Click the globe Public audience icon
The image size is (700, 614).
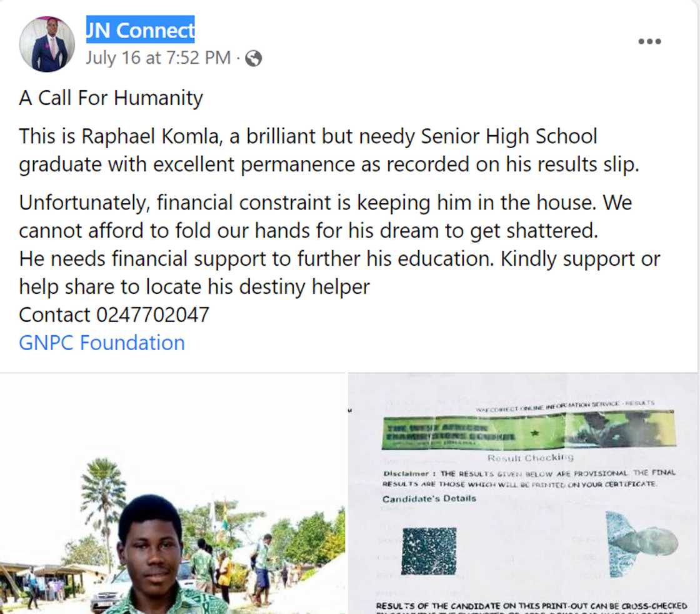tap(253, 59)
